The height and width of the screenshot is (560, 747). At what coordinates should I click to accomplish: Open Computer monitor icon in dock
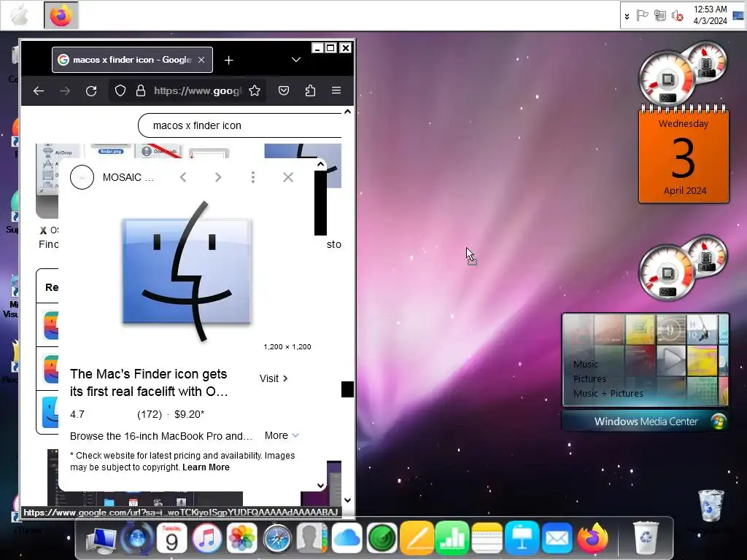click(x=101, y=540)
